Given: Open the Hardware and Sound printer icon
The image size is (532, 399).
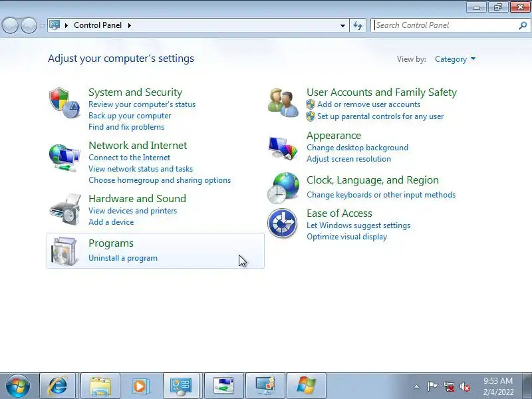Looking at the screenshot, I should pos(65,209).
